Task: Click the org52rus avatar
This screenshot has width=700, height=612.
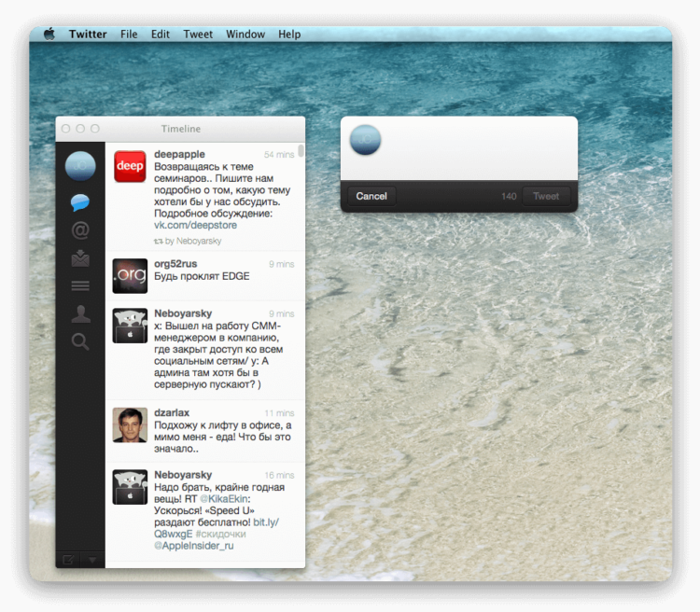Action: tap(130, 276)
